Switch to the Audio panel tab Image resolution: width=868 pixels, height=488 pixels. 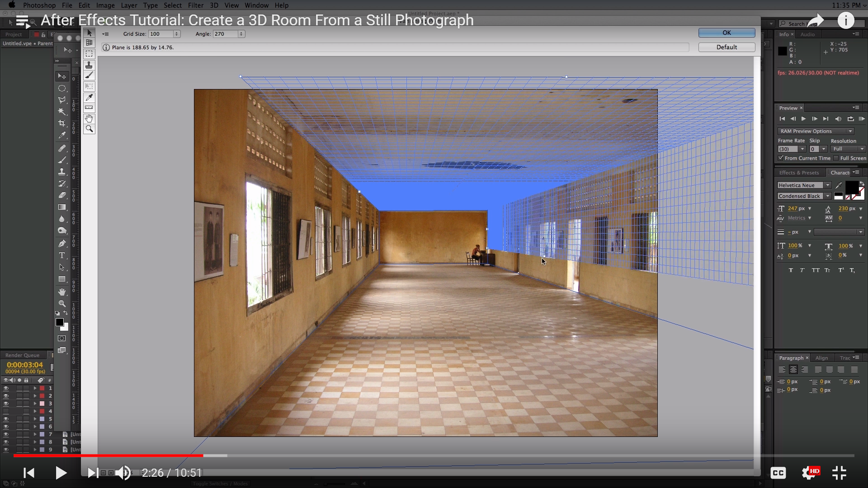click(807, 34)
